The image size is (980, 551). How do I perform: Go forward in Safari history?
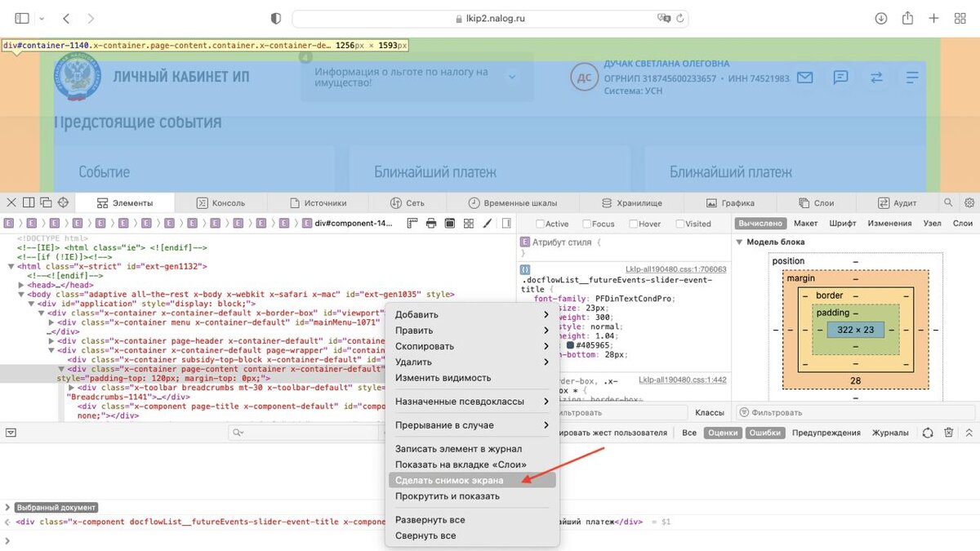click(x=90, y=18)
